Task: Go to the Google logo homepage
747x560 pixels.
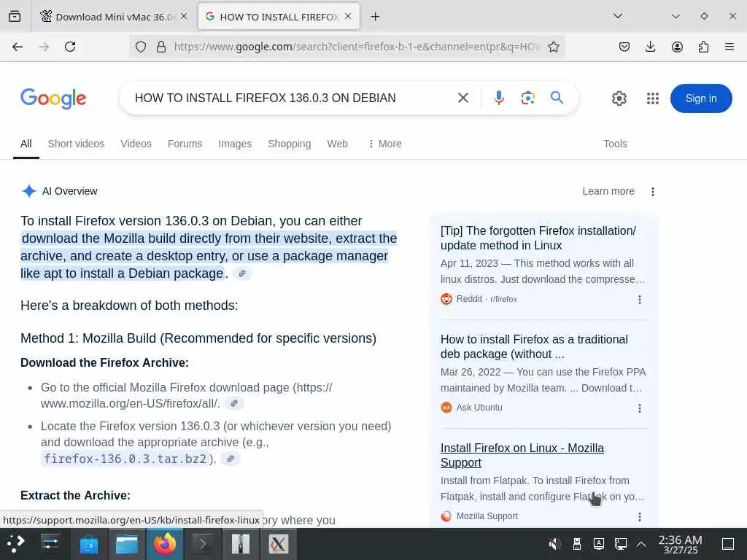Action: tap(53, 98)
